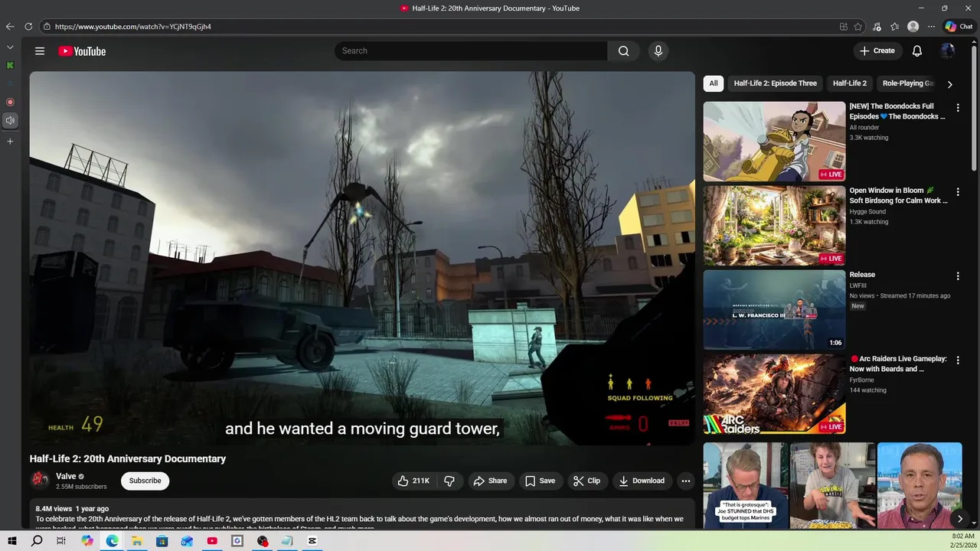Screen dimensions: 980x551
Task: Open Task View in the taskbar
Action: (x=61, y=541)
